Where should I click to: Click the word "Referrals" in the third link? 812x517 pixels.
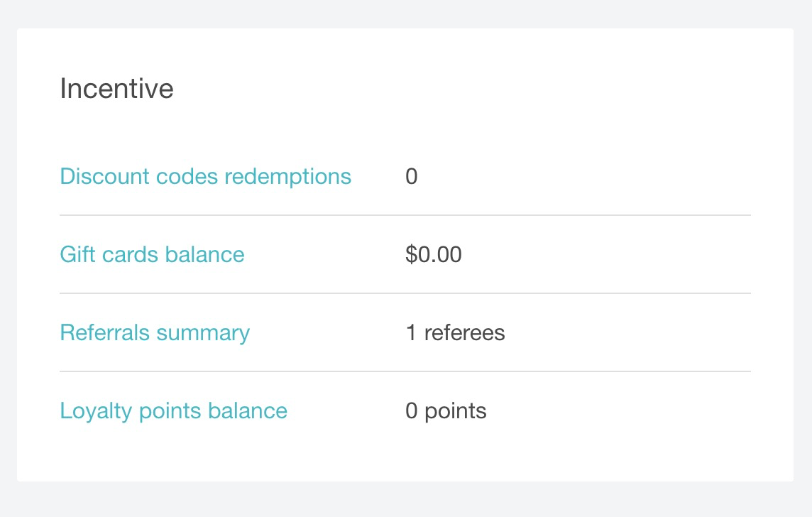(105, 332)
